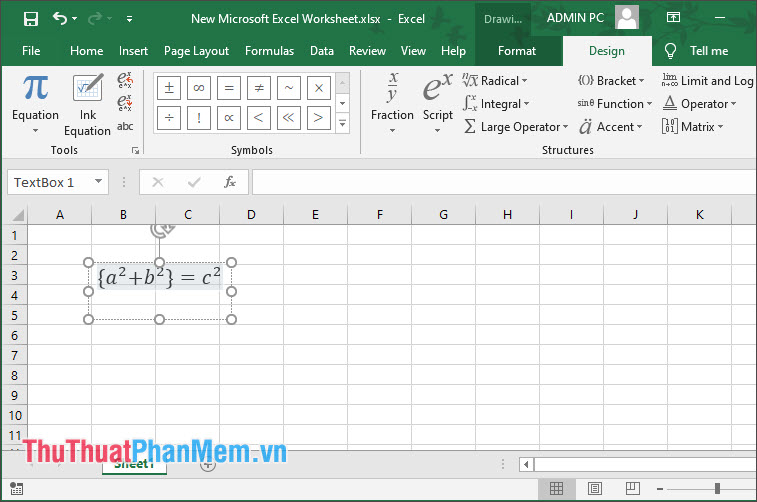Move the symbols gallery down one row
Image resolution: width=757 pixels, height=502 pixels.
pyautogui.click(x=342, y=103)
